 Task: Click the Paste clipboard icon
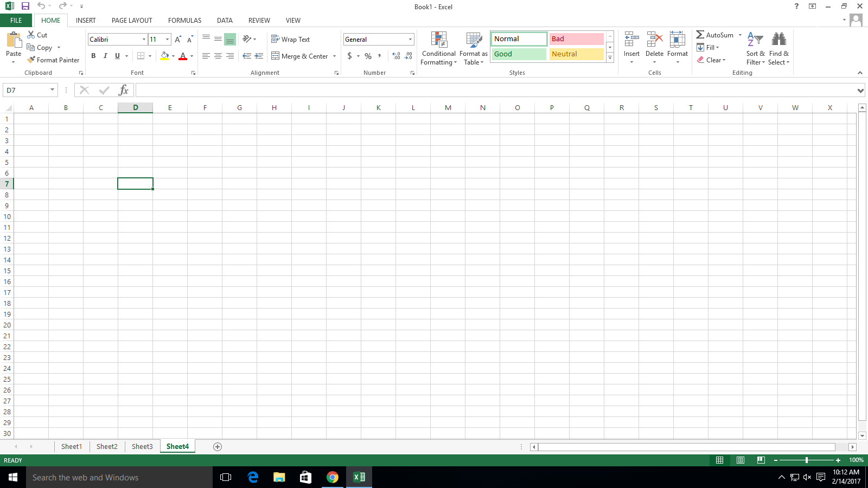pos(14,40)
